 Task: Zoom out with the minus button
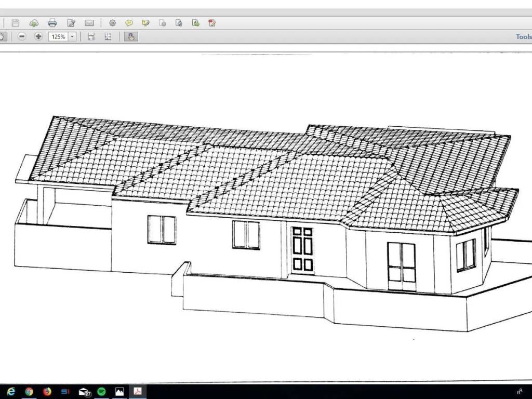[x=21, y=36]
